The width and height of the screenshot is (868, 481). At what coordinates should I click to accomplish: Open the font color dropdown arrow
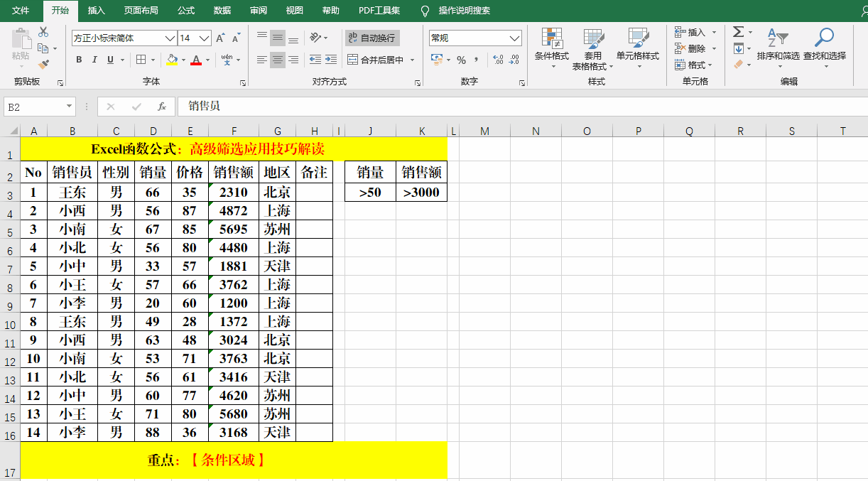tap(207, 60)
